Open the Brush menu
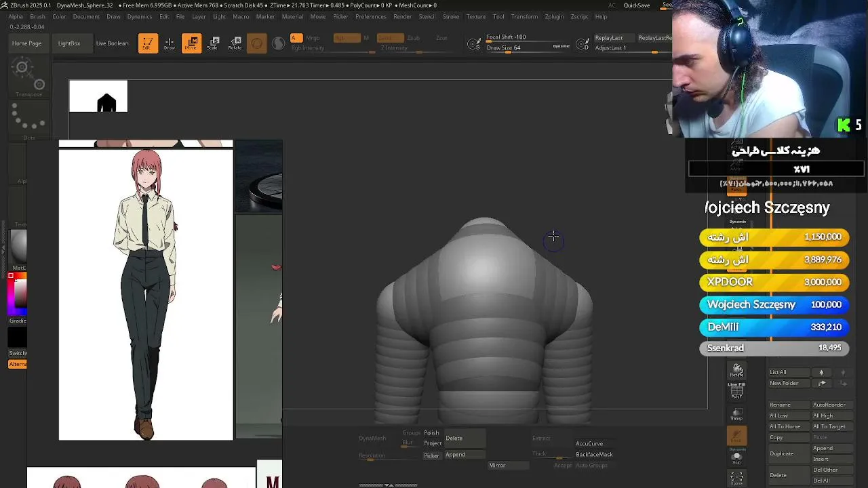Image resolution: width=868 pixels, height=488 pixels. [x=38, y=16]
